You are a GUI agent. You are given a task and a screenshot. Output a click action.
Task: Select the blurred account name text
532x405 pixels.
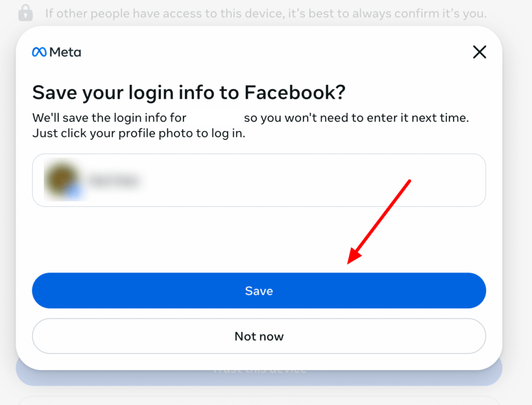(114, 180)
